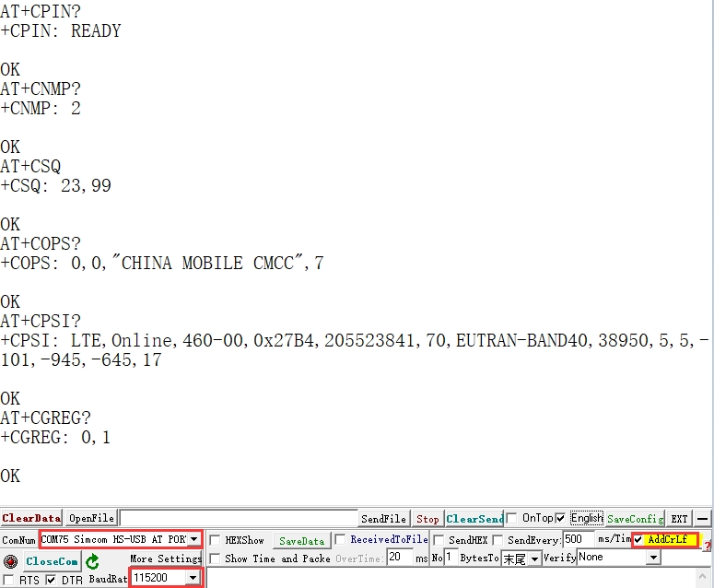The width and height of the screenshot is (714, 588).
Task: Uncheck the DTR checkbox
Action: point(51,580)
